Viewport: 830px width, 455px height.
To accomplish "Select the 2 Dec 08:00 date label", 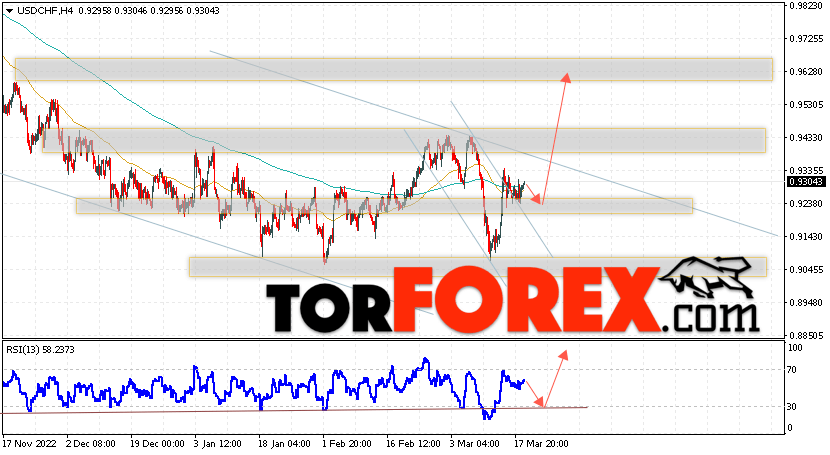I will point(90,443).
